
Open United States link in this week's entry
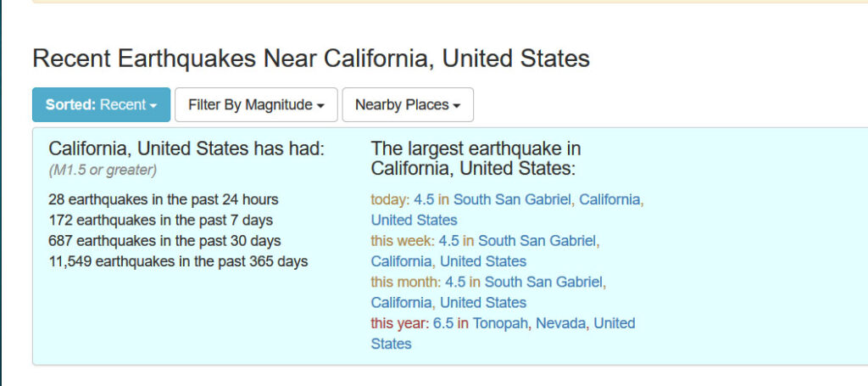[x=483, y=261]
